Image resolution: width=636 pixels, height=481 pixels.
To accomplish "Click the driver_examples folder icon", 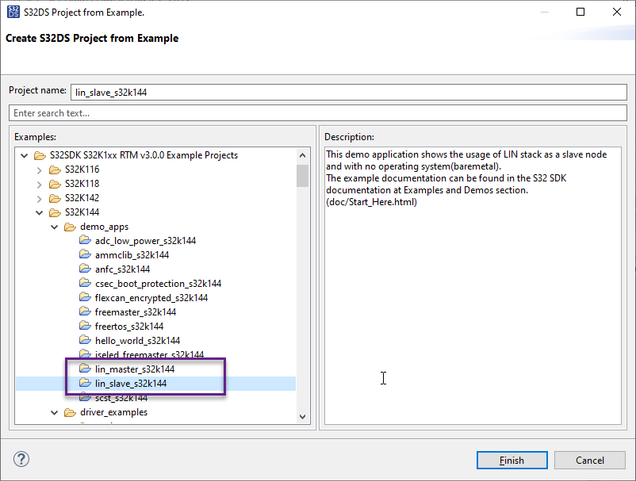I will point(70,412).
